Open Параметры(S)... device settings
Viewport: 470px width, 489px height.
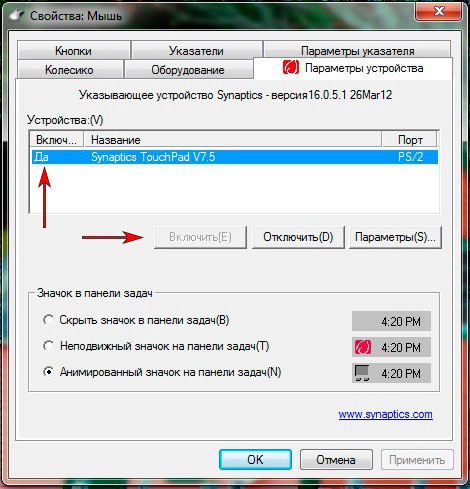pyautogui.click(x=395, y=237)
